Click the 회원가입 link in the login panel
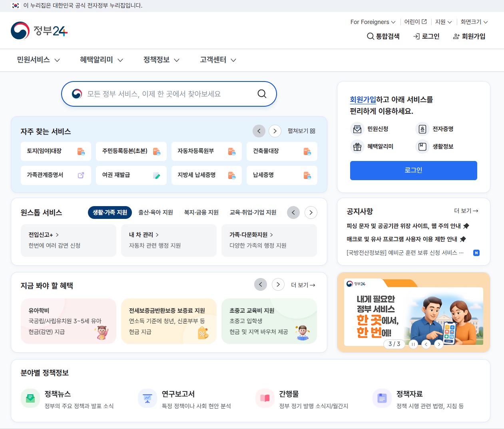 [x=363, y=99]
